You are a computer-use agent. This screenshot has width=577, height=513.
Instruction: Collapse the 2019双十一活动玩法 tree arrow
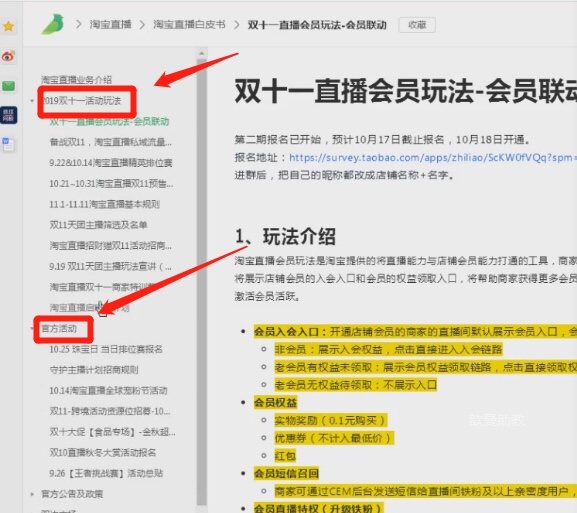tap(32, 101)
